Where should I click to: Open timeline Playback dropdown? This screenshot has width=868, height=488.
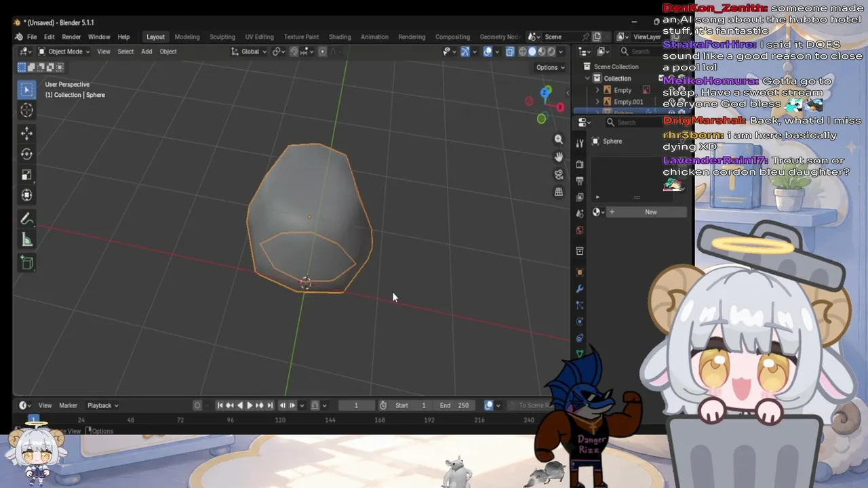[x=102, y=405]
